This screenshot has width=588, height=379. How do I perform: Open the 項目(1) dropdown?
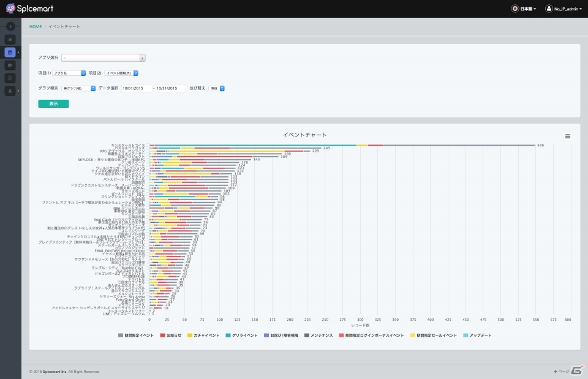click(69, 73)
